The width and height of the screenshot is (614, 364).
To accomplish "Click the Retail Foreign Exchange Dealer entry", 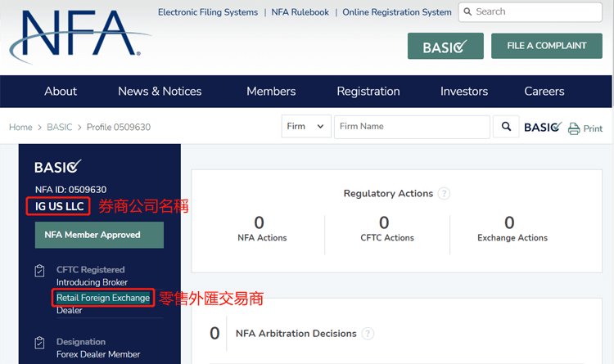I will click(x=103, y=303).
